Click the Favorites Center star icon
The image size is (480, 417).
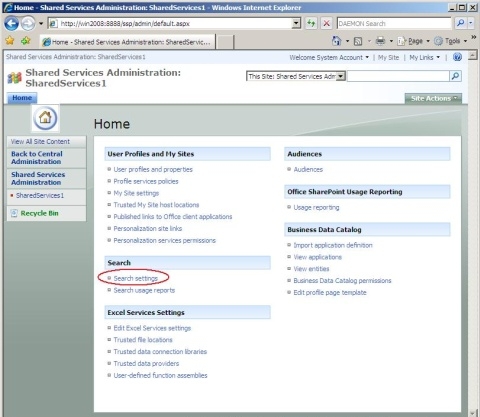(10, 41)
